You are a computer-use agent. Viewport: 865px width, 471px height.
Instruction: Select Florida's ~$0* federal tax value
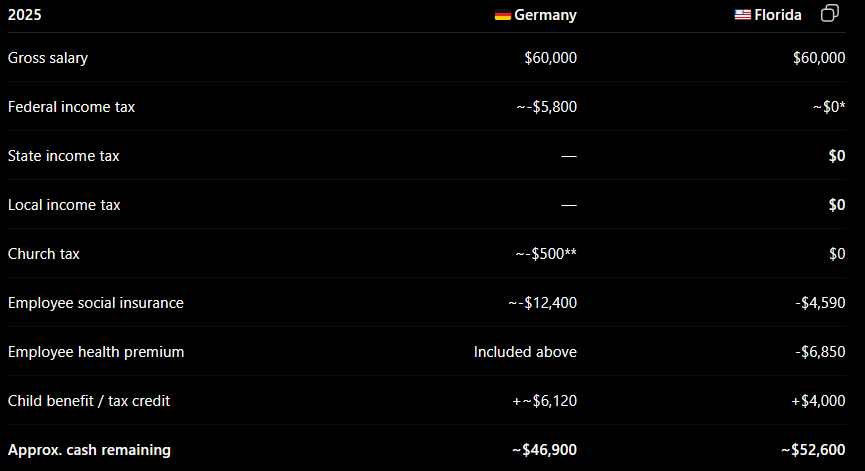[829, 107]
